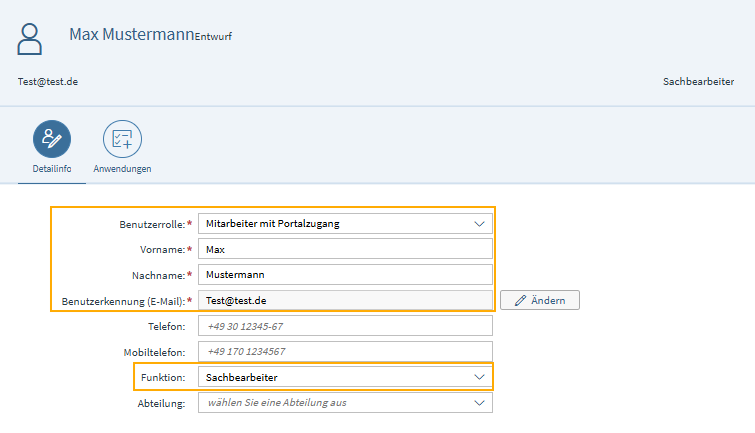Click the Max Mustermann header name
This screenshot has height=433, width=755.
pos(131,35)
